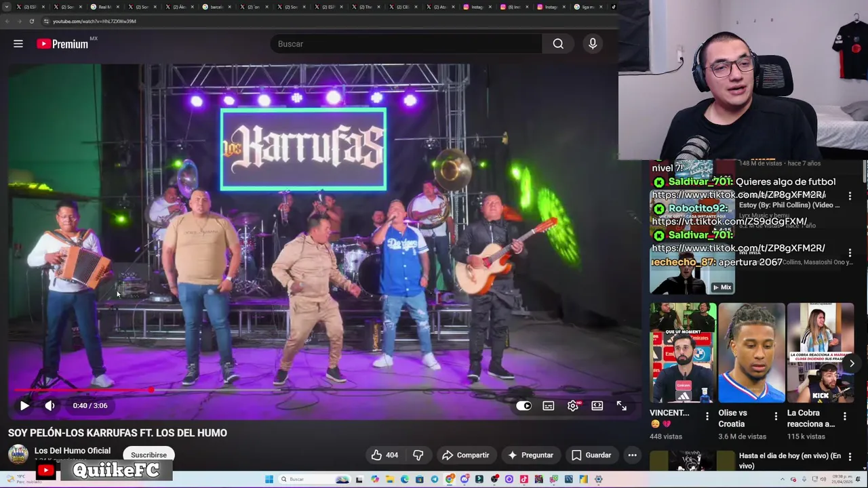Open the Windows Start menu

click(269, 479)
